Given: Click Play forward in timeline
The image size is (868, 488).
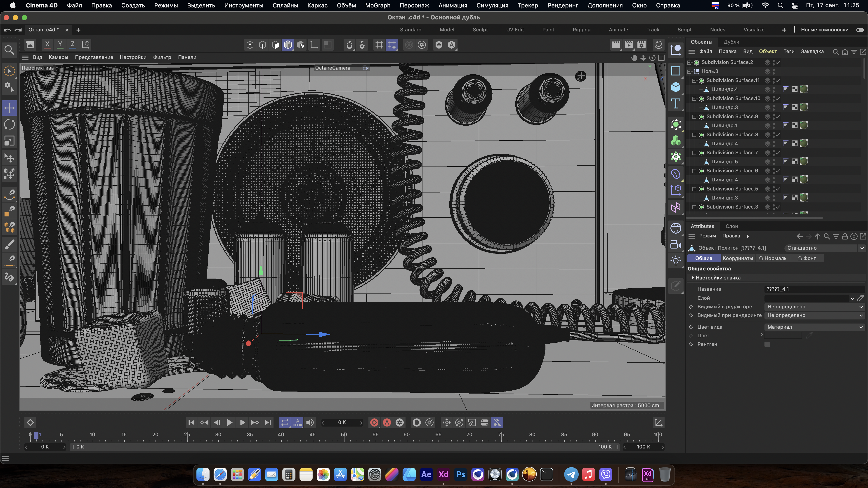Looking at the screenshot, I should pos(229,422).
